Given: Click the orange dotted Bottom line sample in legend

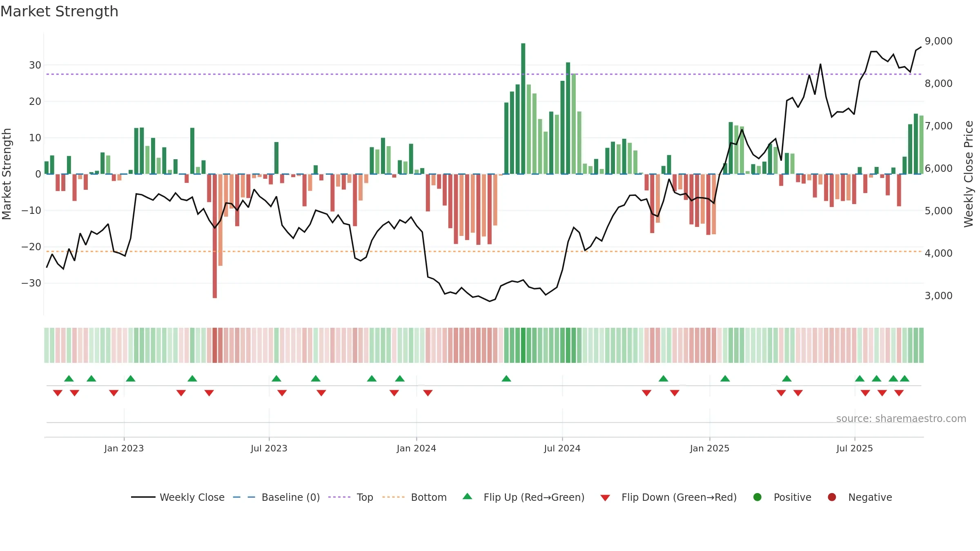Looking at the screenshot, I should coord(393,497).
